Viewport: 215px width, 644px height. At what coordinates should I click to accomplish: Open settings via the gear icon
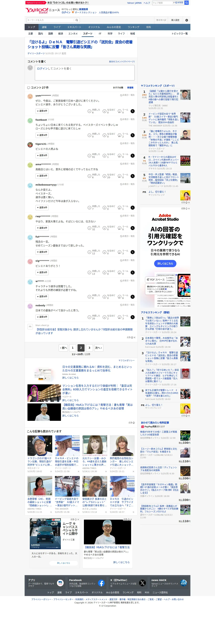click(187, 20)
